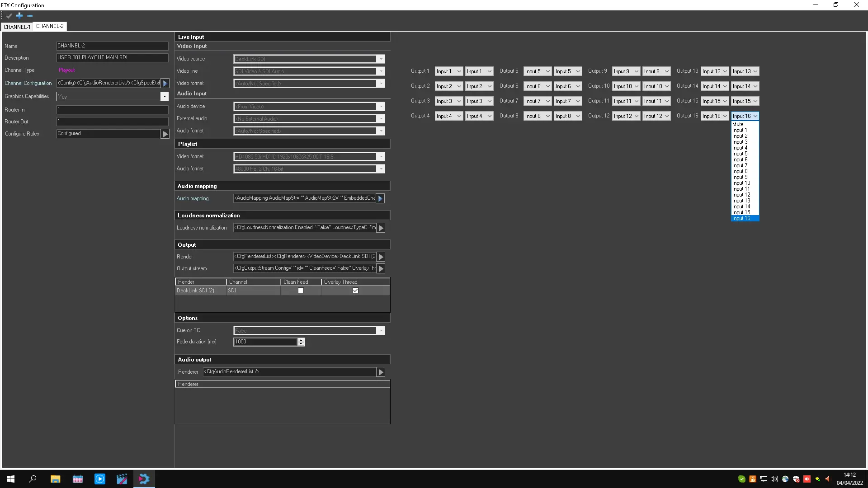Viewport: 868px width, 488px height.
Task: Open Loudness normalization editor arrow button
Action: [x=381, y=228]
